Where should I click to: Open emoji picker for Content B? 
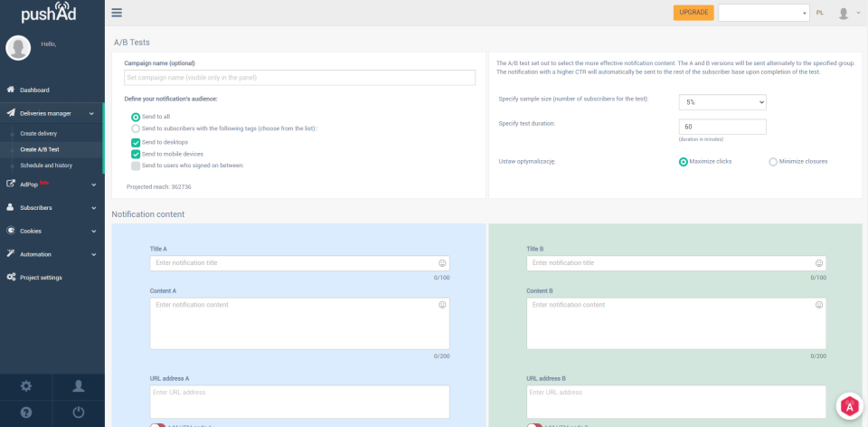click(x=819, y=305)
